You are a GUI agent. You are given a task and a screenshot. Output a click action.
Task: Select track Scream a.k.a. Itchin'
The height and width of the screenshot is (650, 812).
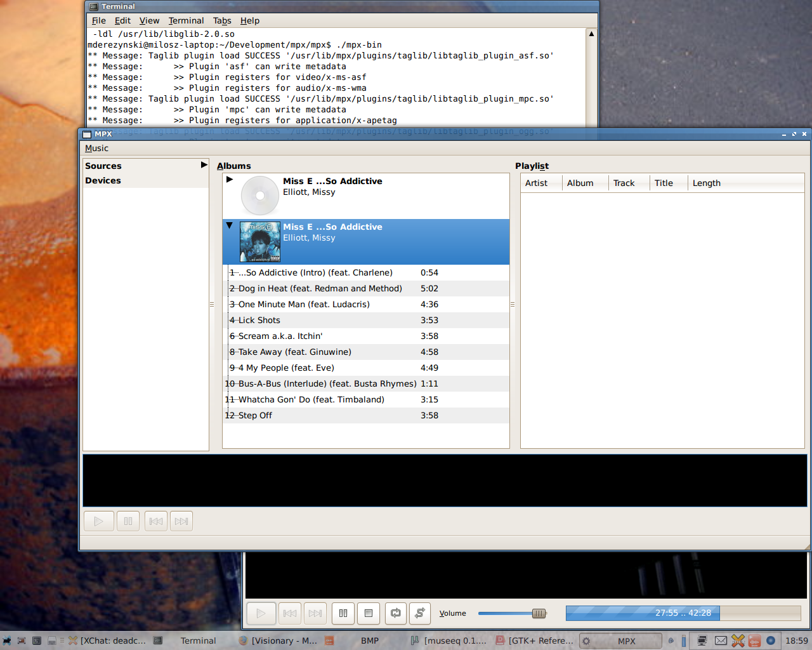click(x=366, y=336)
